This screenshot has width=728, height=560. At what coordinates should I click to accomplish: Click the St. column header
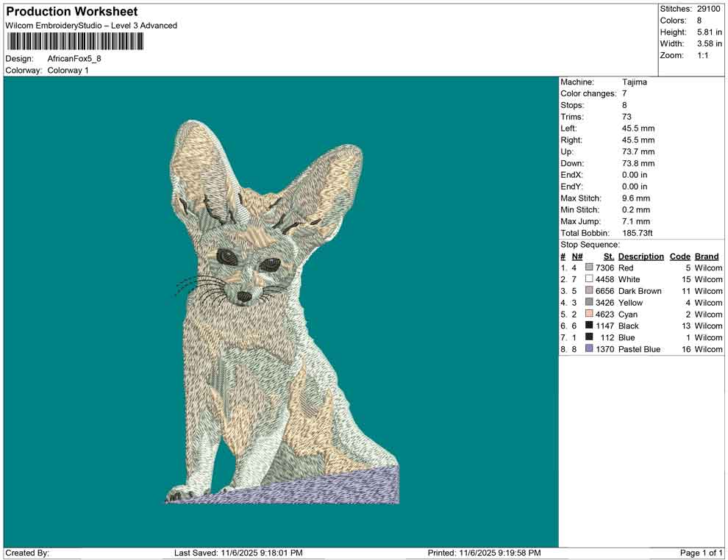[607, 256]
